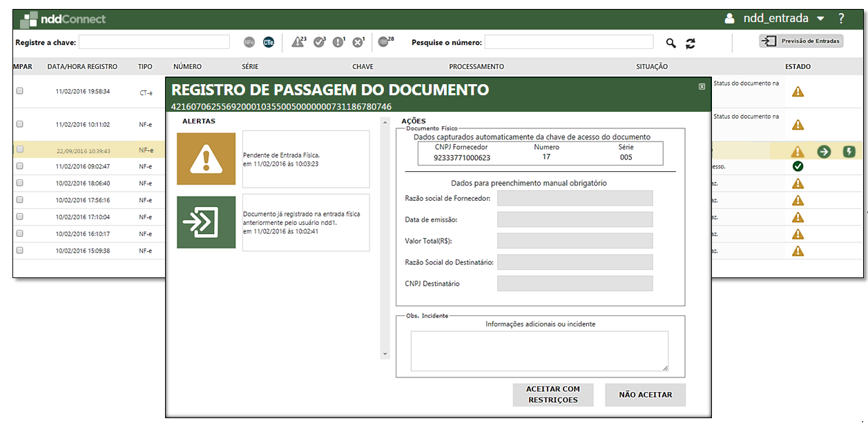Screen dimensions: 868x423
Task: Check the highlighted row 22/09/2016 10:39:43
Action: 20,150
